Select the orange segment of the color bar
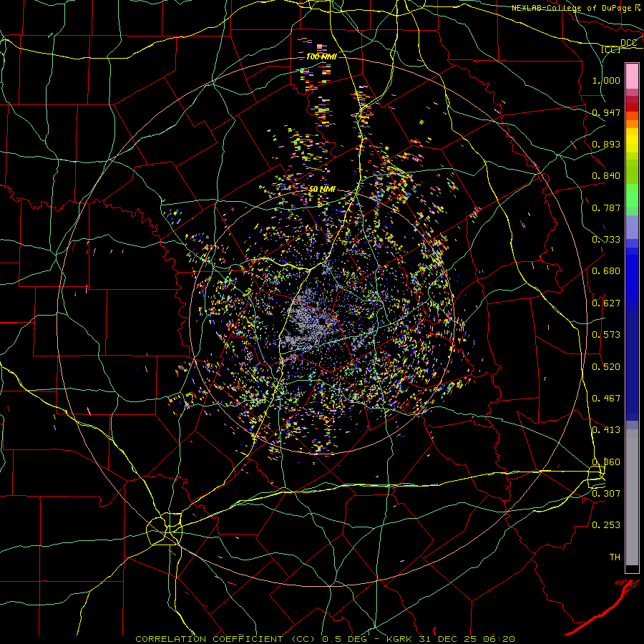The height and width of the screenshot is (644, 644). pos(632,124)
